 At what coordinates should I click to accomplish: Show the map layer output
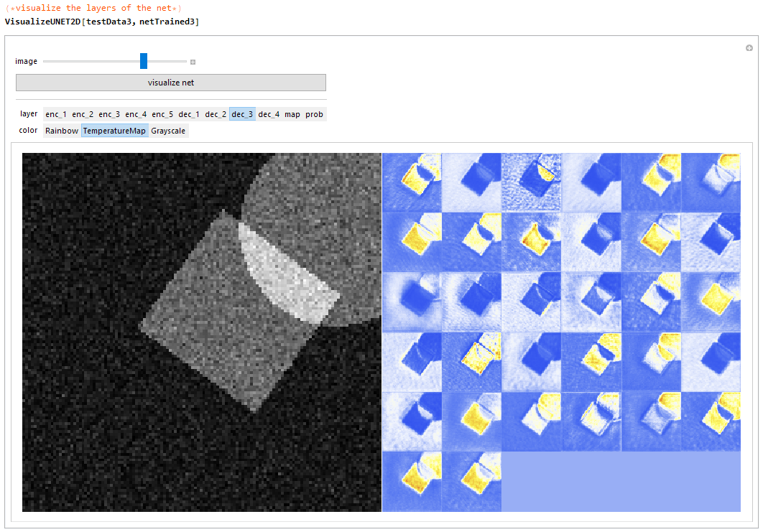click(292, 114)
